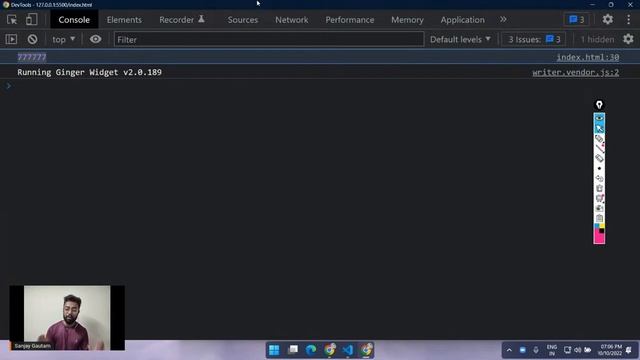Image resolution: width=640 pixels, height=360 pixels.
Task: Pick the blue color swatch
Action: coord(596,226)
